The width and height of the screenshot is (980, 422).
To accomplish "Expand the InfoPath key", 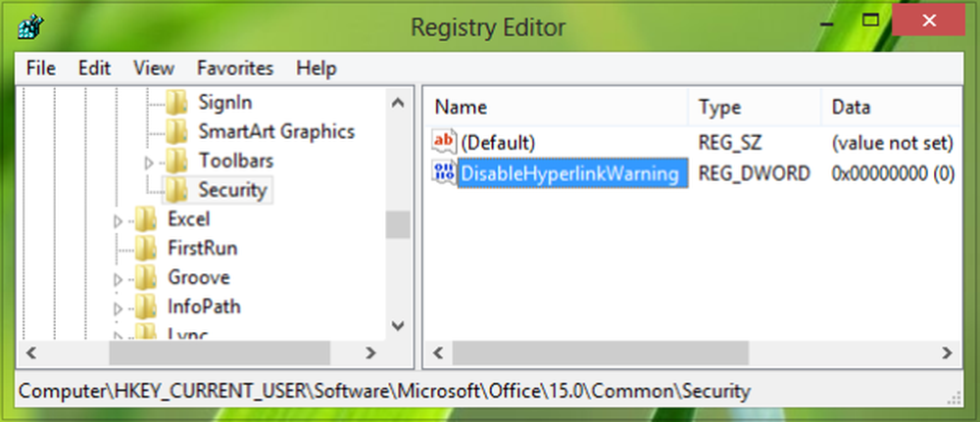I will 119,309.
